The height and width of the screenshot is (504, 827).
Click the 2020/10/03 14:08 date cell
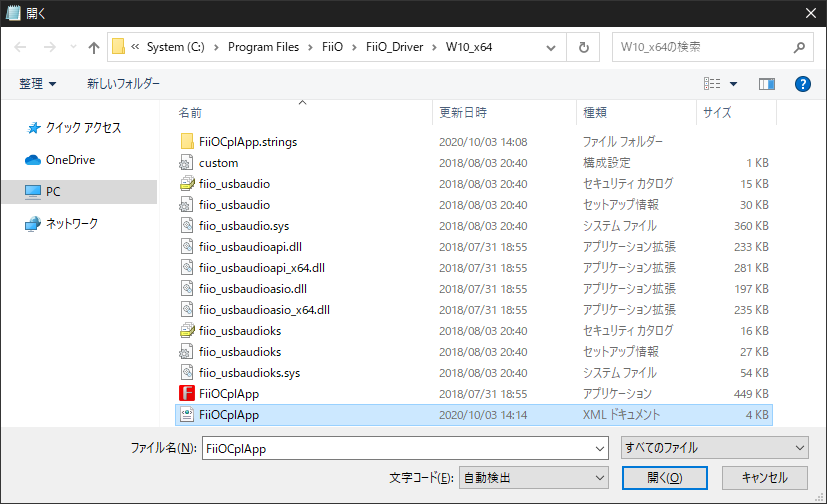[483, 142]
